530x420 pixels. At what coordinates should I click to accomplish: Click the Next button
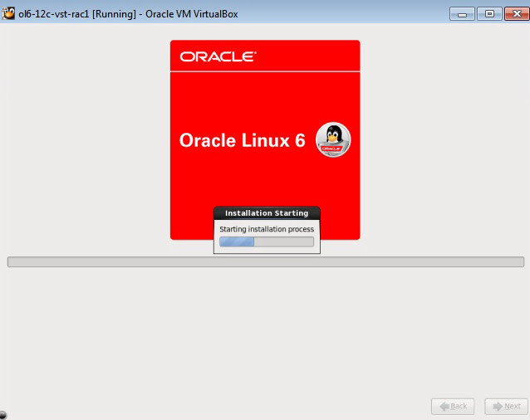click(x=506, y=406)
